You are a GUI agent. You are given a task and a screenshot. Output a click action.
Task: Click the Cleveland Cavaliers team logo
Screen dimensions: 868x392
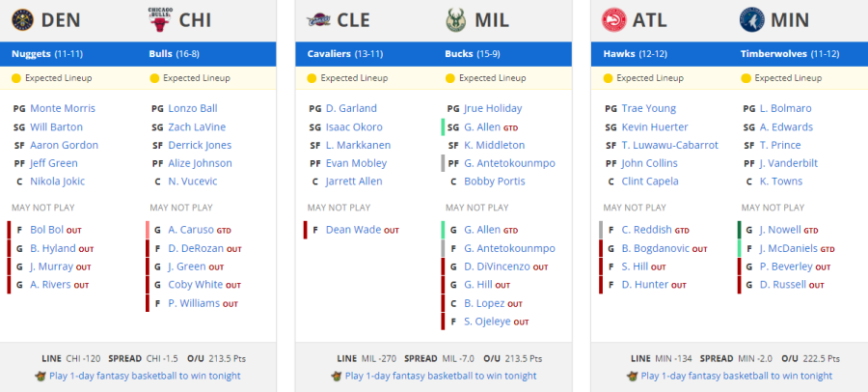(x=319, y=20)
